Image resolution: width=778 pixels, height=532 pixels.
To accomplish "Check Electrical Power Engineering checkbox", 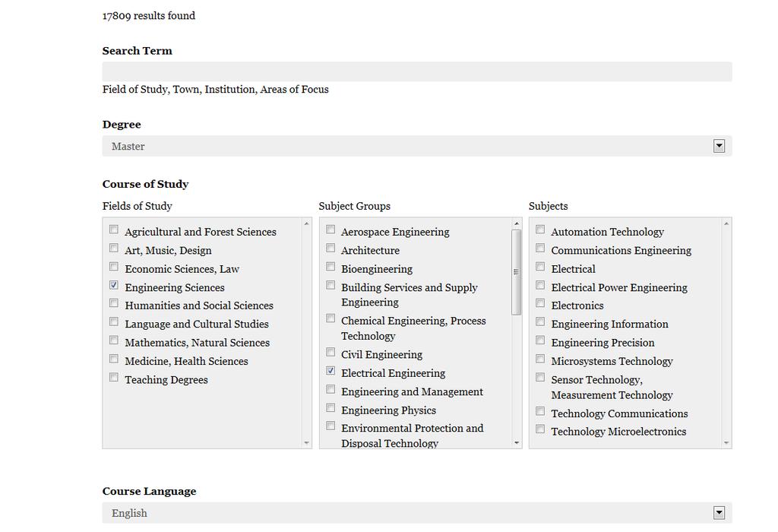I will (x=540, y=285).
